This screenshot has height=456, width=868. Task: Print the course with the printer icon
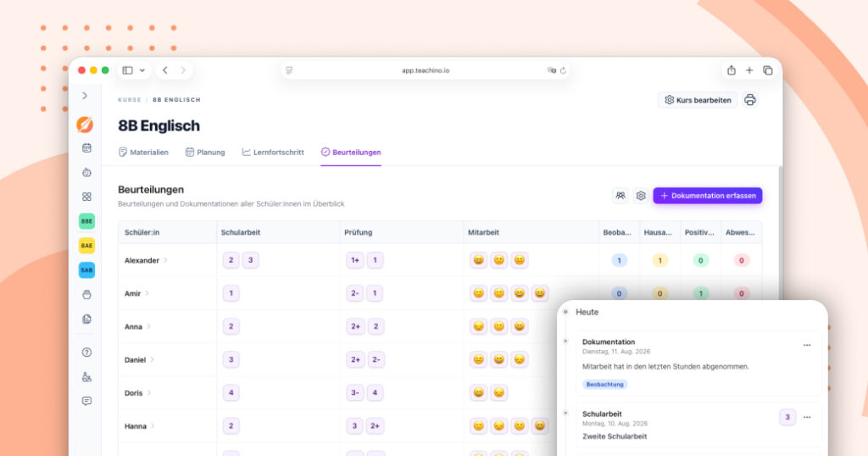click(750, 100)
